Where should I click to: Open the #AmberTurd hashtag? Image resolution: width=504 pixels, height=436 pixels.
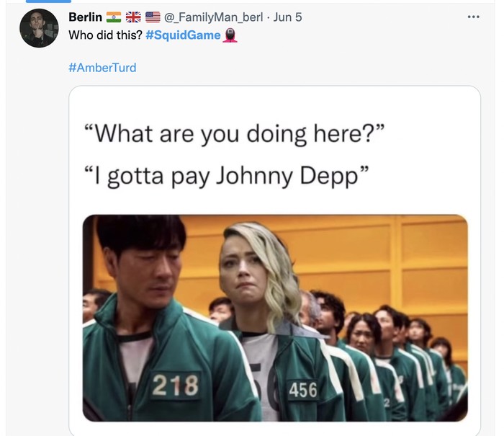point(102,68)
